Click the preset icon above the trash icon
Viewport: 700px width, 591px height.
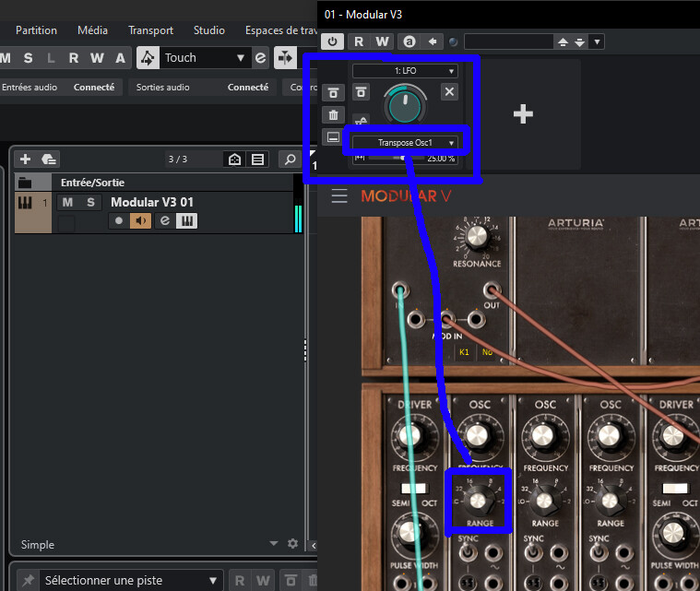pyautogui.click(x=334, y=93)
